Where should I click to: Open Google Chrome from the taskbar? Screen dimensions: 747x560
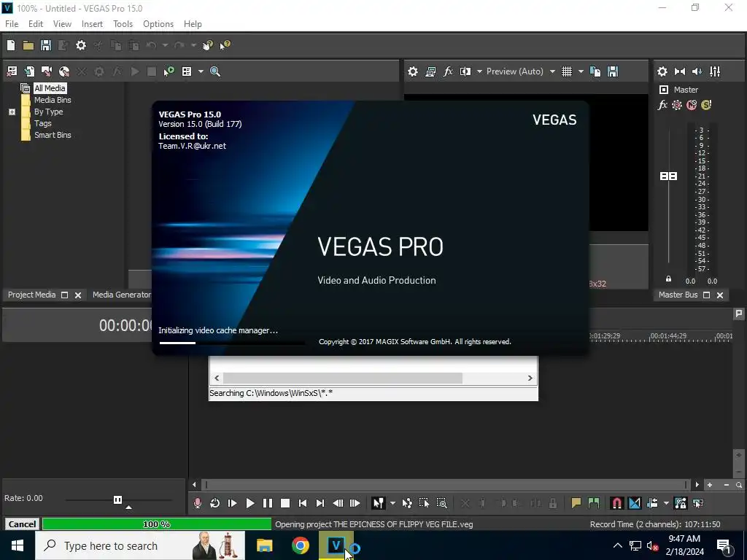pos(300,545)
